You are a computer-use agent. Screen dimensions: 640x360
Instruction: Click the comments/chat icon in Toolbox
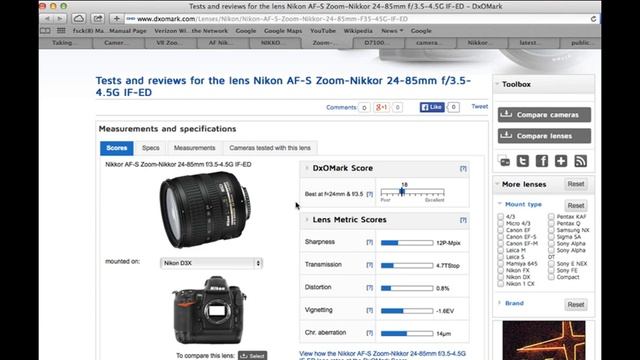click(x=504, y=161)
